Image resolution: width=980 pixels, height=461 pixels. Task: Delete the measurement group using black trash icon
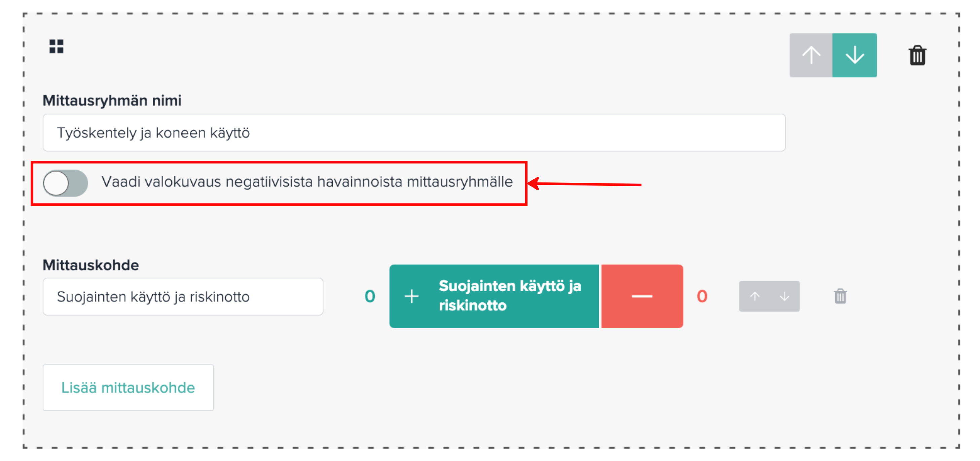coord(917,55)
